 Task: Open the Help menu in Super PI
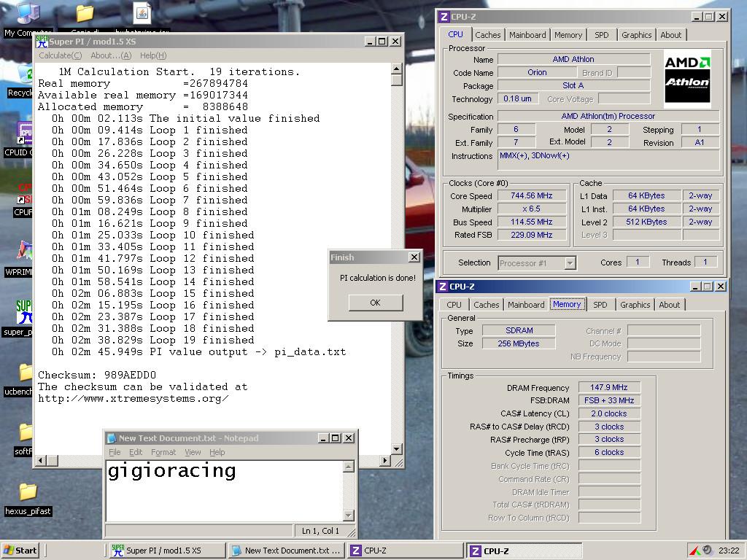point(153,55)
